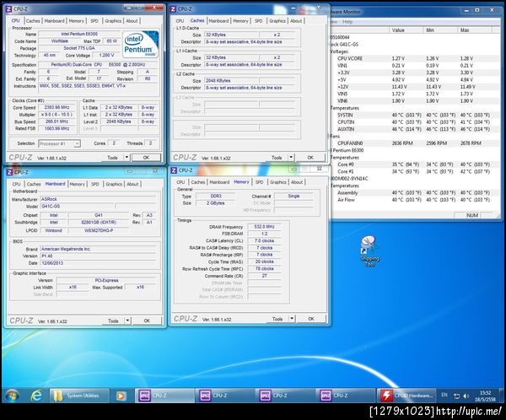
Task: Select About tab in the Mainboard window
Action: tap(132, 184)
